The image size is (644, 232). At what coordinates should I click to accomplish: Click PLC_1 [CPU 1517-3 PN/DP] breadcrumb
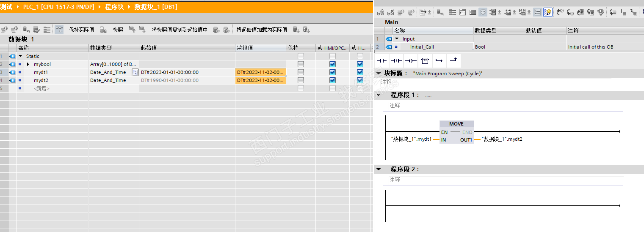coord(59,7)
